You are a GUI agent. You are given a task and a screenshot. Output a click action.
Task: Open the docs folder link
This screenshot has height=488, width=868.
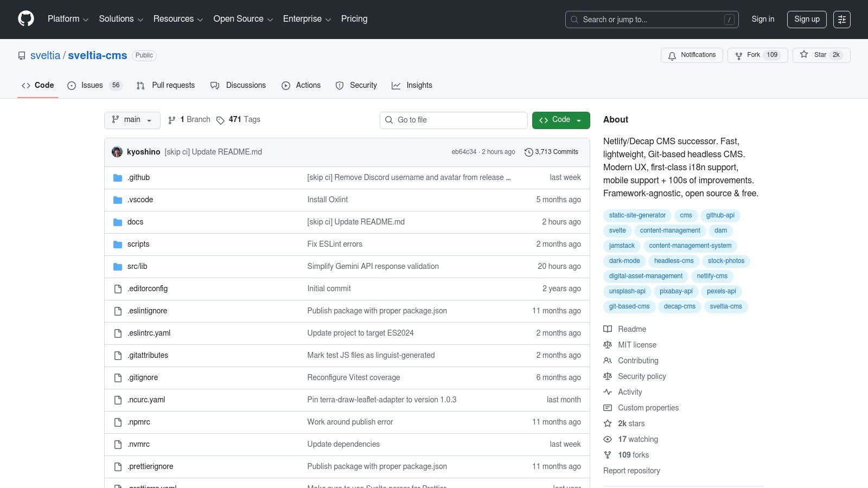(x=135, y=222)
